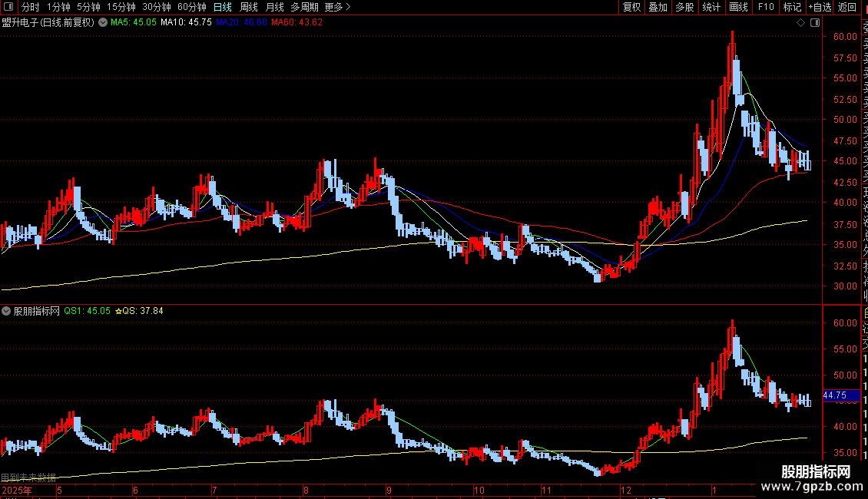Click the MA10: 45.75 indicator label
The height and width of the screenshot is (499, 868).
pyautogui.click(x=186, y=23)
